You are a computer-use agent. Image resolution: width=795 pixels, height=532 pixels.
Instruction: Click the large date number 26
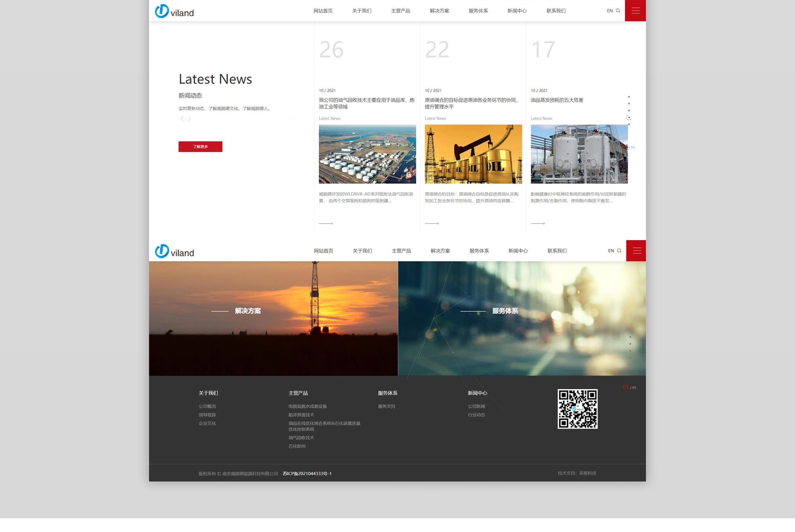[x=331, y=50]
